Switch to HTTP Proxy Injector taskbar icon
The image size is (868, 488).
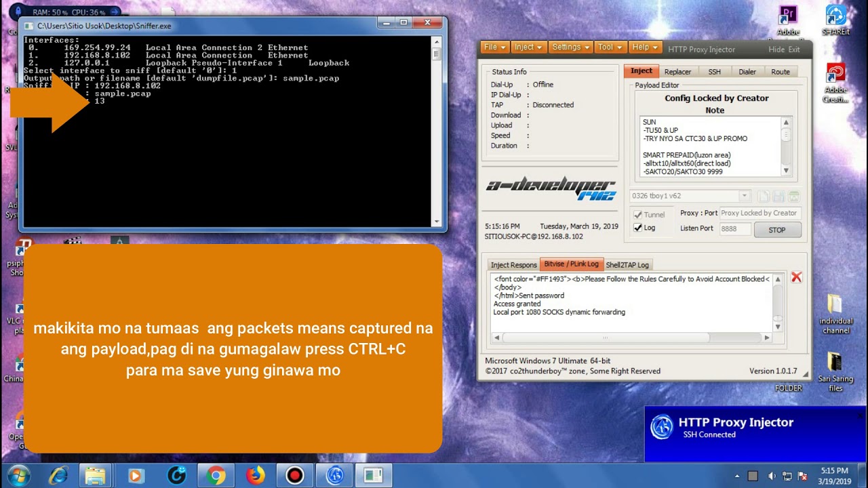(x=334, y=476)
